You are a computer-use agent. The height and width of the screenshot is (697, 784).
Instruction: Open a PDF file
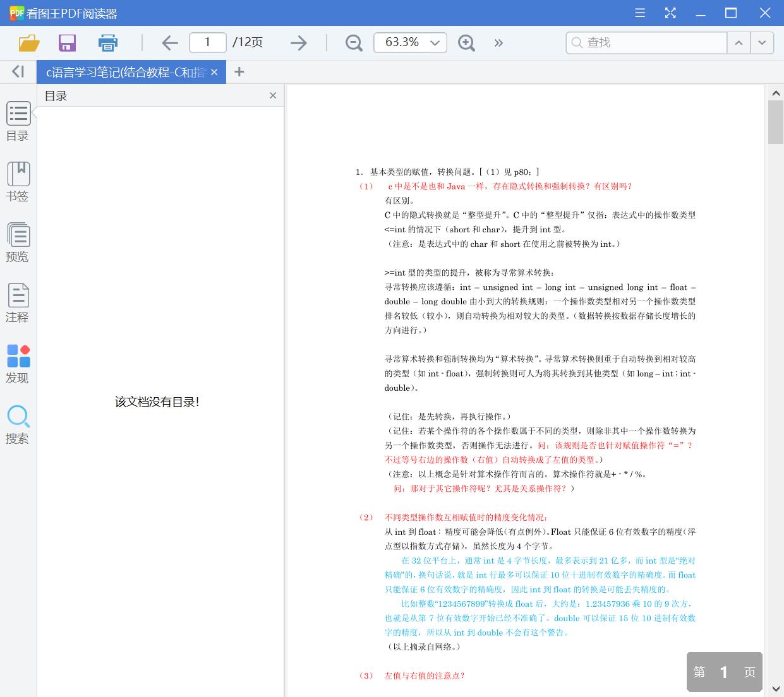pyautogui.click(x=28, y=42)
